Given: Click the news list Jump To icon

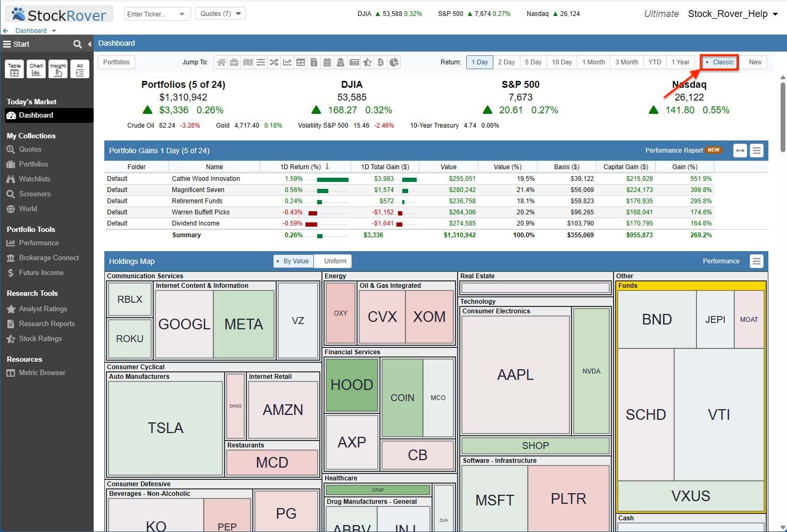Looking at the screenshot, I should pos(354,62).
